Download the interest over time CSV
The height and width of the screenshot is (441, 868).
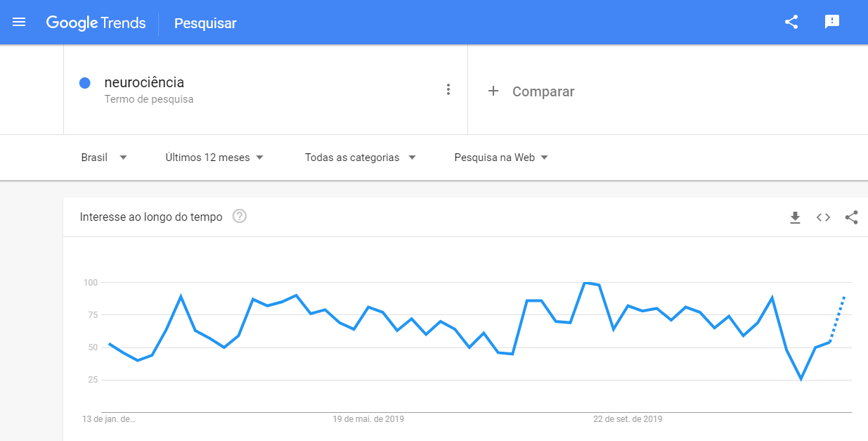tap(795, 217)
